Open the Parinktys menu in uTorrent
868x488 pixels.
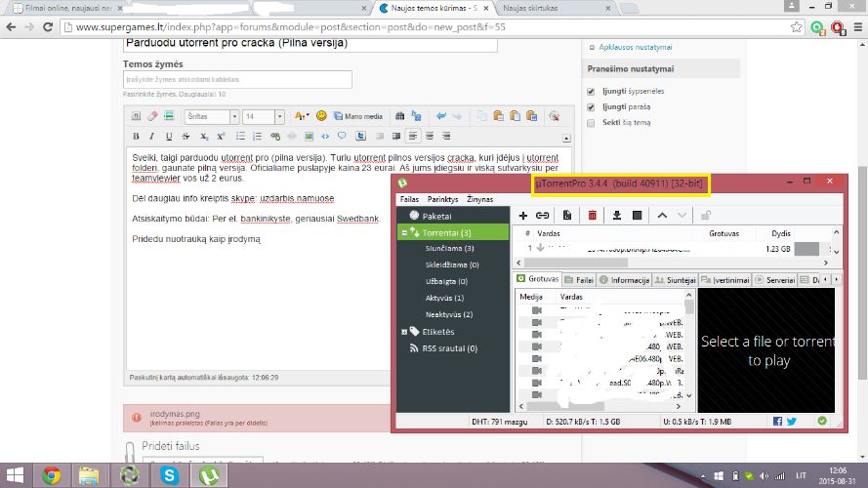pyautogui.click(x=442, y=199)
